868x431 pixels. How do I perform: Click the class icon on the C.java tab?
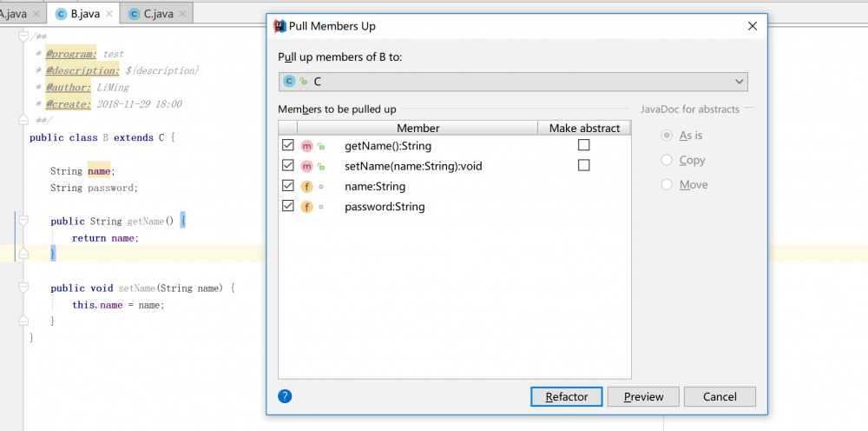134,15
